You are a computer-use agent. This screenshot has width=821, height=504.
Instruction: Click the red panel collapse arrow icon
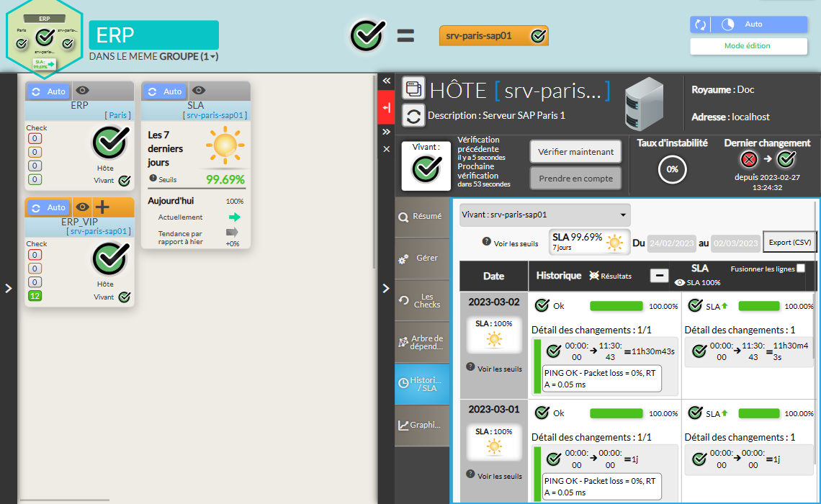(386, 107)
